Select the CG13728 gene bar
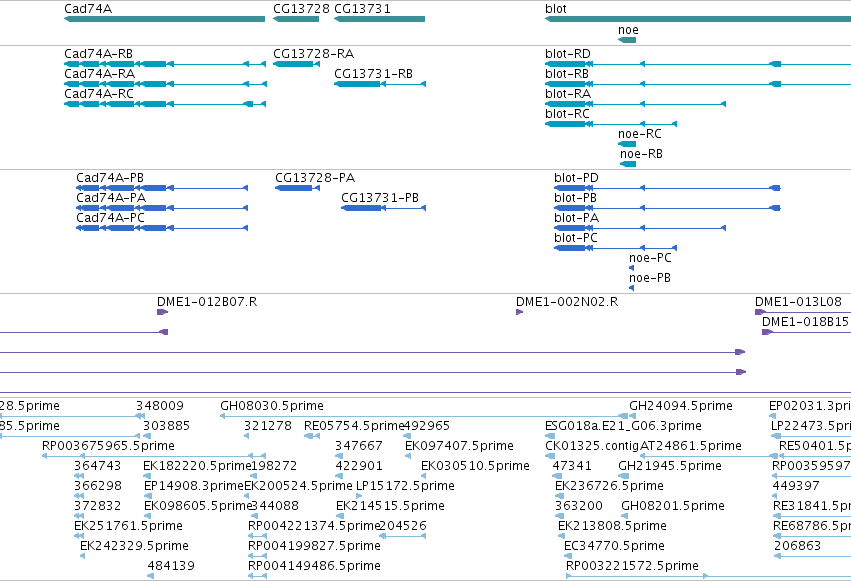This screenshot has width=851, height=581. pos(296,19)
